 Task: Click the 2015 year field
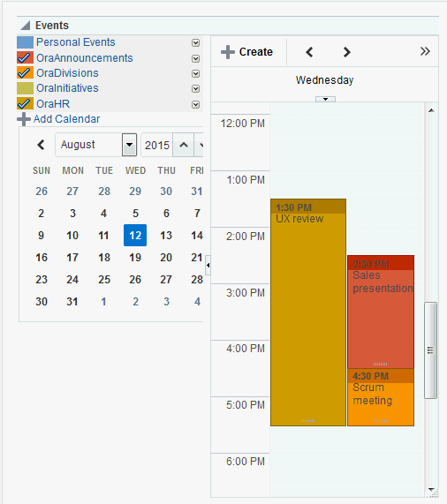point(157,145)
